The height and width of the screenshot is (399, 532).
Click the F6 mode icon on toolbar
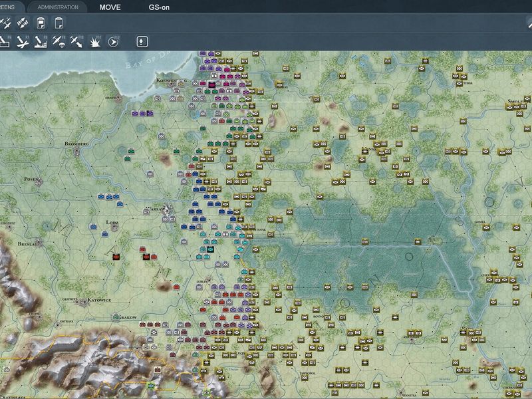5,42
